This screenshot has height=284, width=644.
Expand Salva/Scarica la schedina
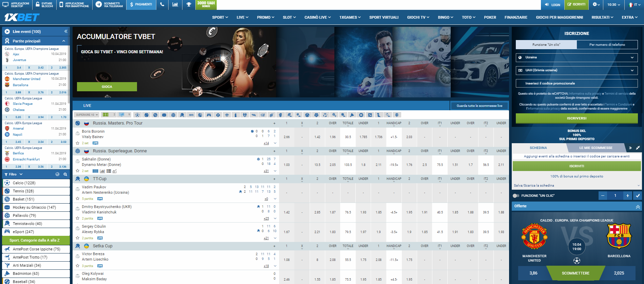[x=577, y=186]
